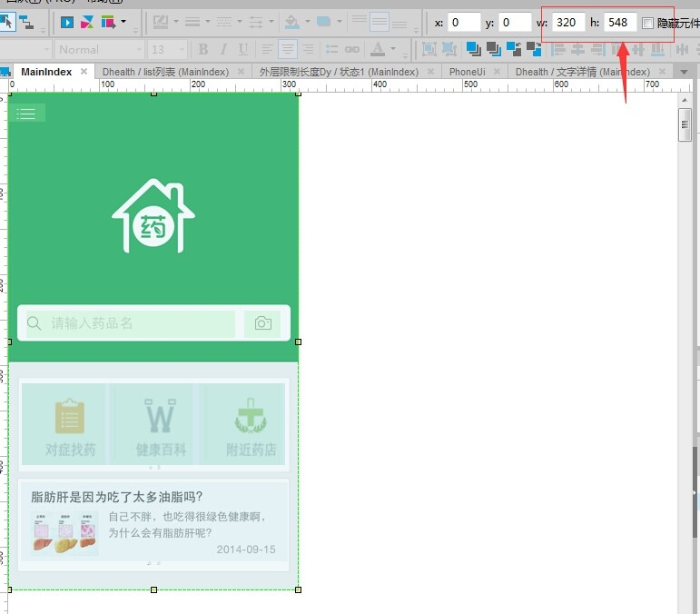This screenshot has height=614, width=700.
Task: Expand the line pattern dropdown arrow
Action: click(x=240, y=21)
